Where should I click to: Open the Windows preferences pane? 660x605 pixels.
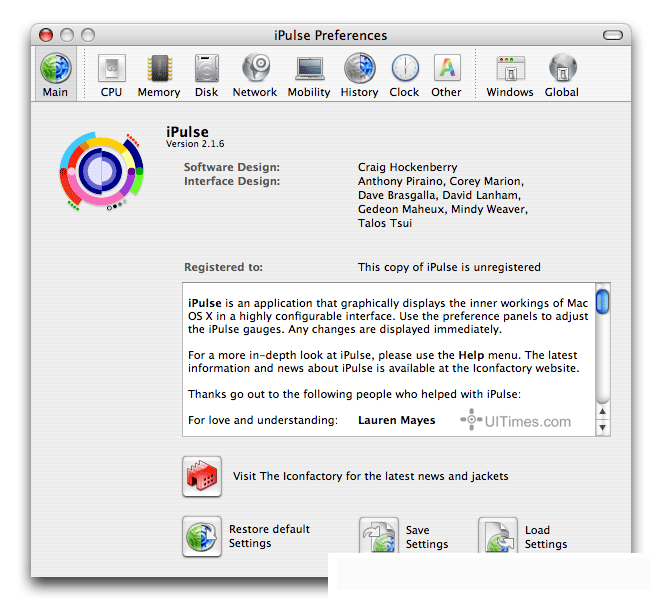click(x=510, y=75)
